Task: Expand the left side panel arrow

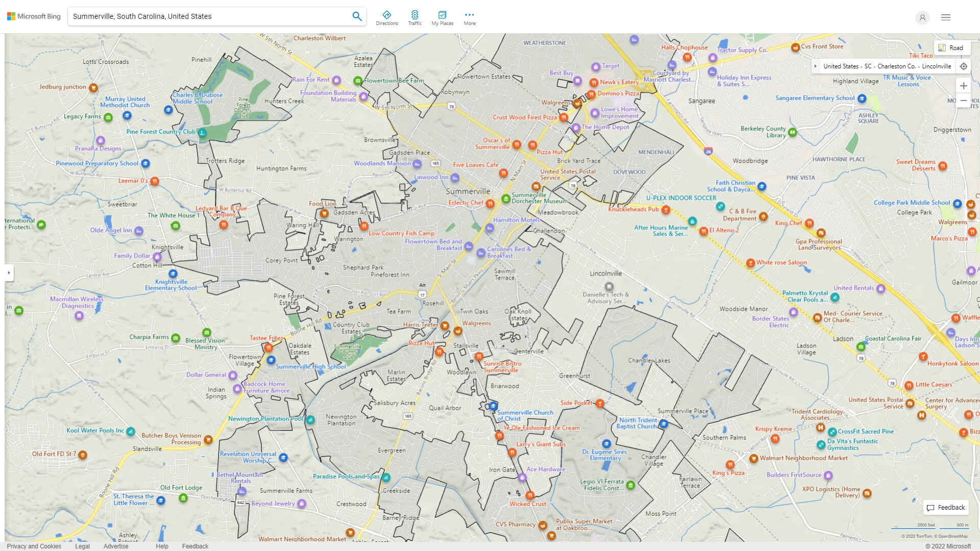Action: coord(9,272)
